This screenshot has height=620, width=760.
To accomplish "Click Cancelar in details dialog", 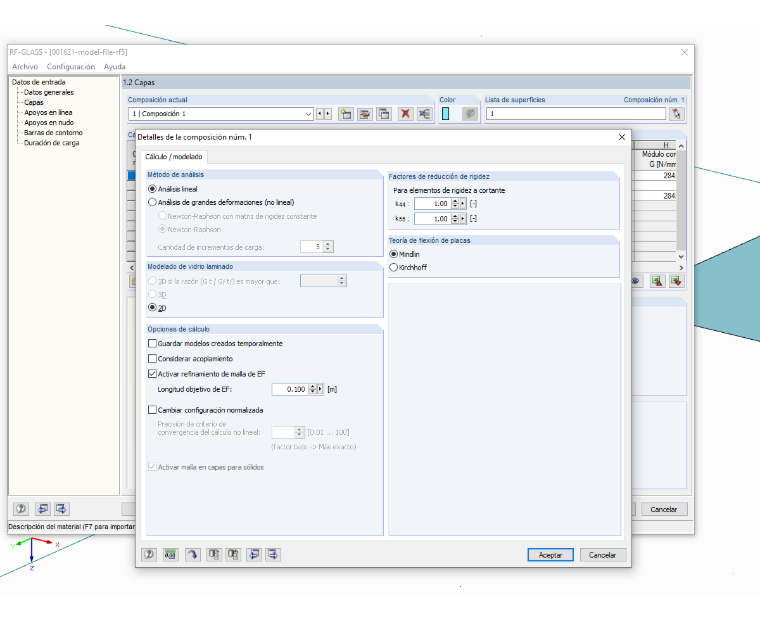I will tap(602, 555).
